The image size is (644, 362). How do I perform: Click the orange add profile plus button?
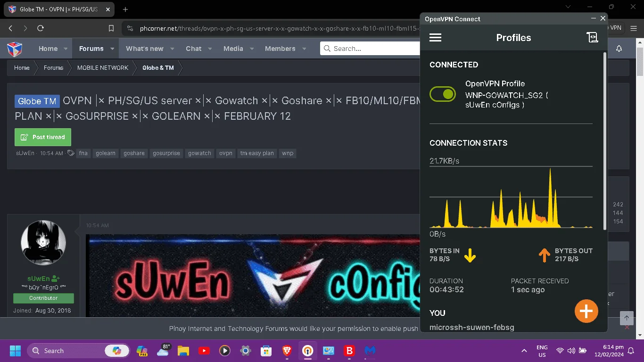coord(586,311)
